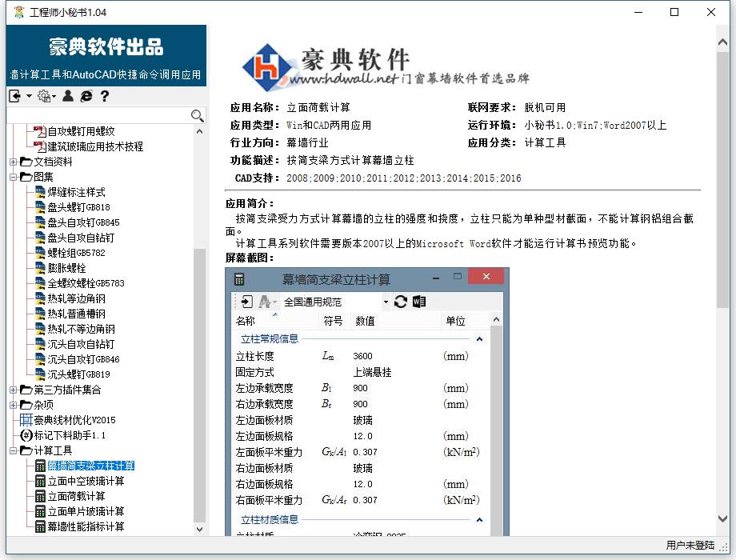This screenshot has width=736, height=560.
Task: Open the Internet Explorer browser icon
Action: coord(86,96)
